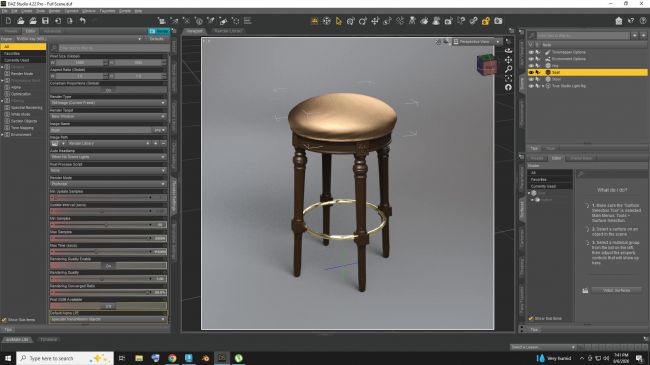Select the Currently Used filter in Render Settings

pyautogui.click(x=23, y=60)
